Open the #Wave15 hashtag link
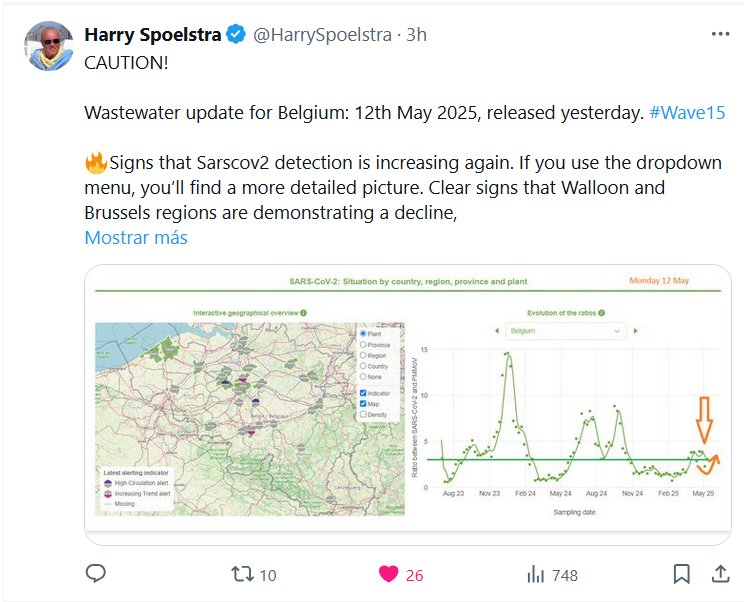 pos(687,113)
